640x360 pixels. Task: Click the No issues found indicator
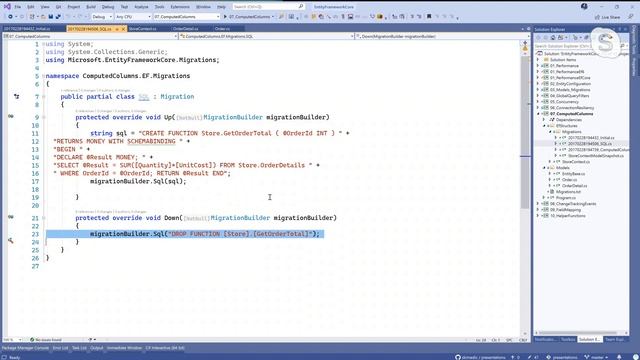pyautogui.click(x=46, y=340)
